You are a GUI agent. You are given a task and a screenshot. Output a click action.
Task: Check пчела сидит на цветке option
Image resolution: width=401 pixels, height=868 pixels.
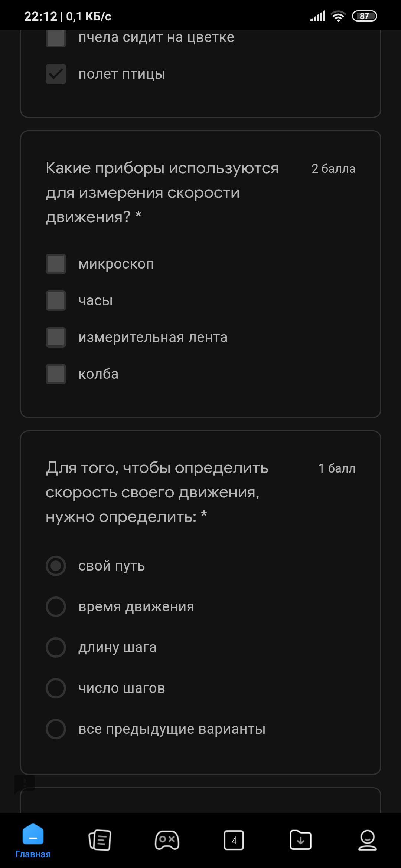[x=56, y=37]
